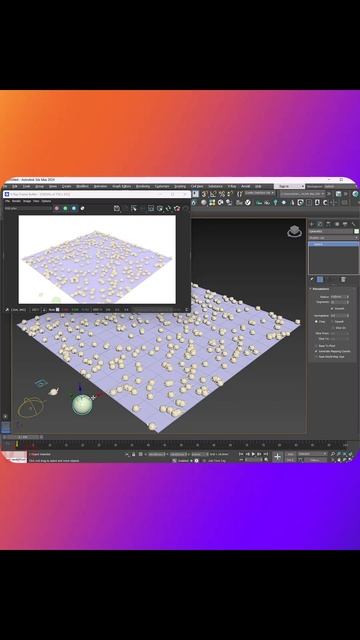Go to start frame playback button
Viewport: 360px width, 640px height.
pos(241,454)
